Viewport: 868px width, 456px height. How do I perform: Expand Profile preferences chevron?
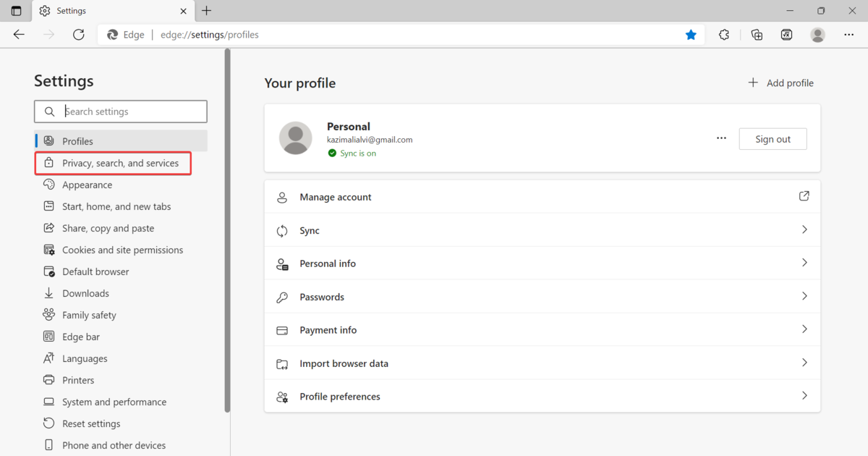click(x=804, y=396)
